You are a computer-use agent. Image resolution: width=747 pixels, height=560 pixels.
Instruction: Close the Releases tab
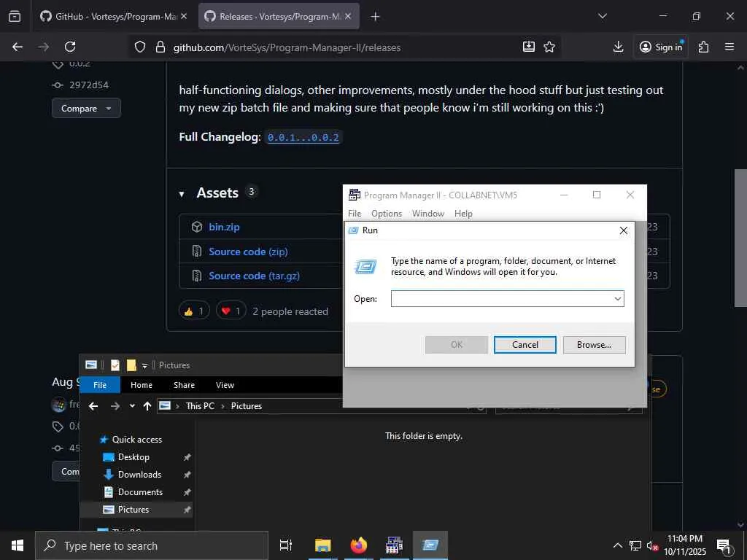point(348,16)
